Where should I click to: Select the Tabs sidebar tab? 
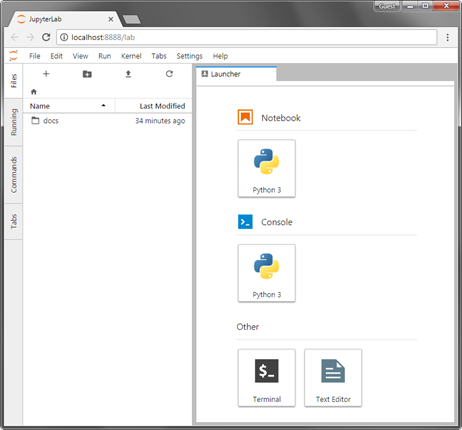click(14, 222)
